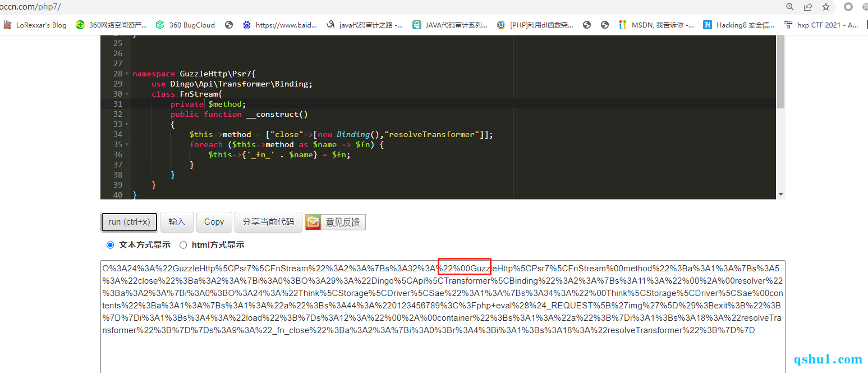The image size is (868, 373).
Task: Click 'use Dingo\Api\Transformer\Binding;' on line 29
Action: pos(232,84)
